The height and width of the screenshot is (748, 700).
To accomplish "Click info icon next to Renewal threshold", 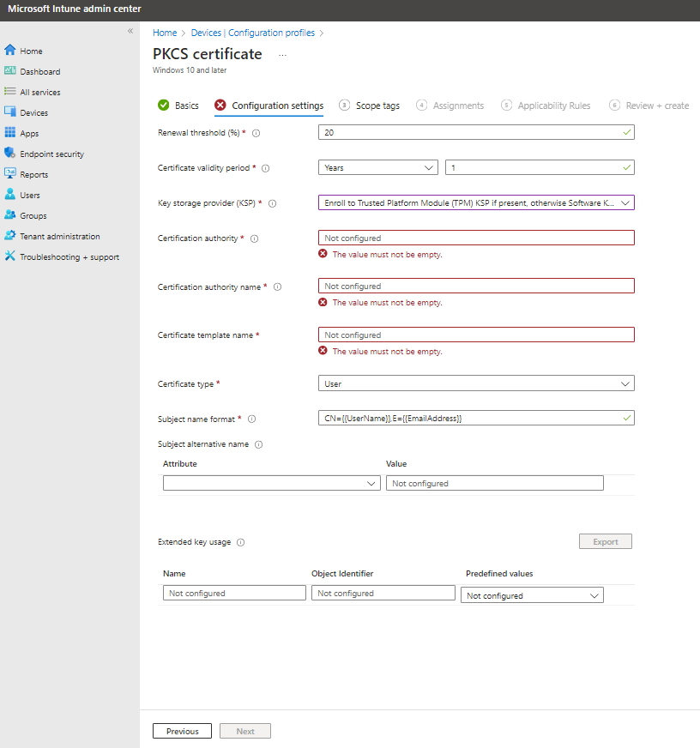I will tap(256, 133).
